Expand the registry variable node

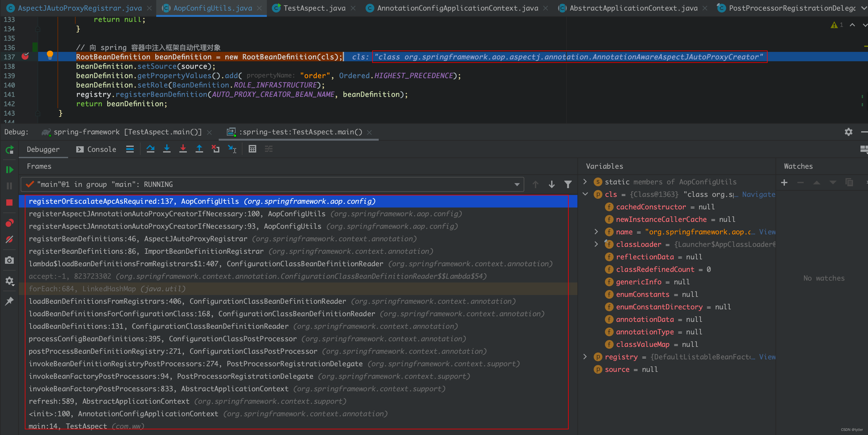(585, 357)
